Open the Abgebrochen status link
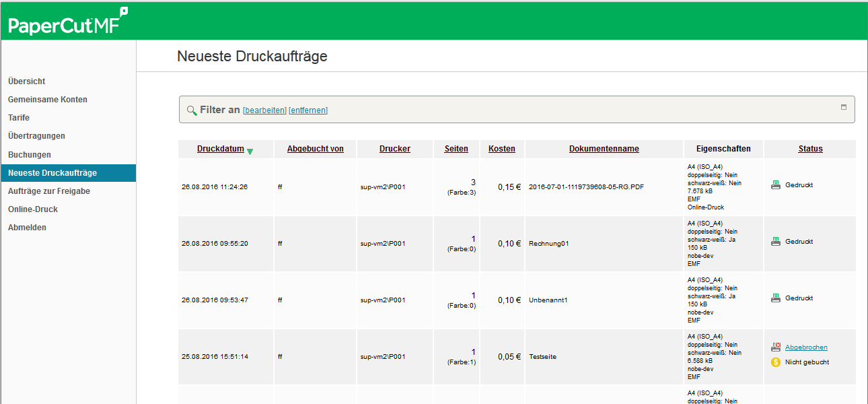Screen dimensions: 868x404 click(x=806, y=347)
